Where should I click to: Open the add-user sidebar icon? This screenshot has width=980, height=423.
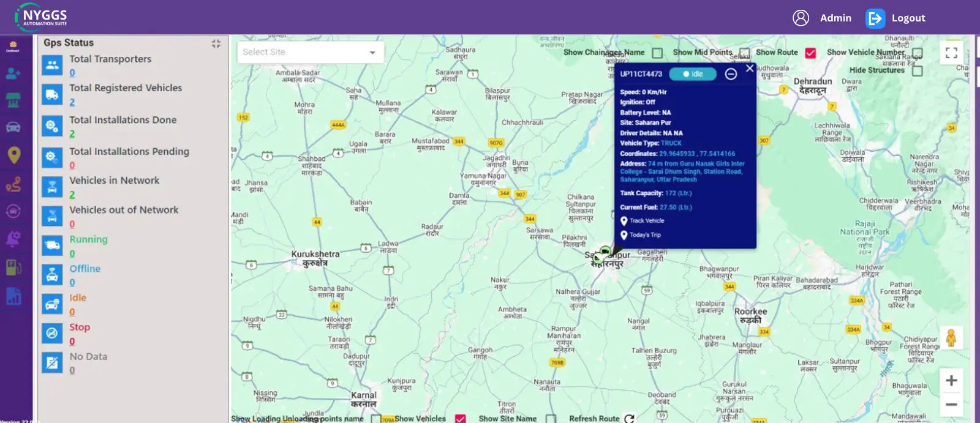coord(13,73)
